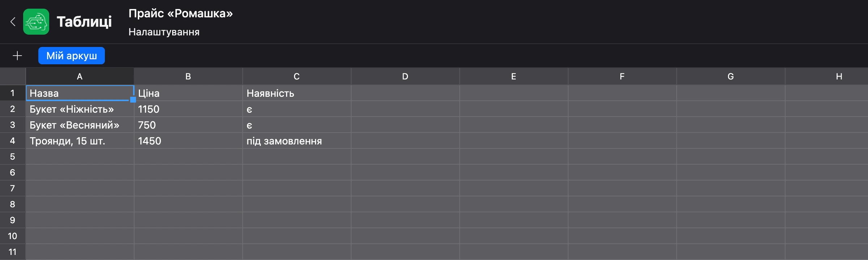
Task: Click the select-all corner box
Action: coord(13,76)
